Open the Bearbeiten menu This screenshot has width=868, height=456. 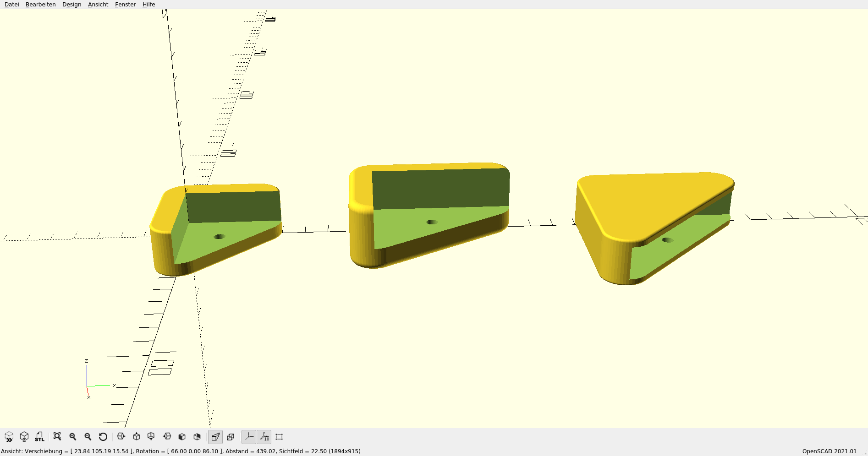pos(41,5)
